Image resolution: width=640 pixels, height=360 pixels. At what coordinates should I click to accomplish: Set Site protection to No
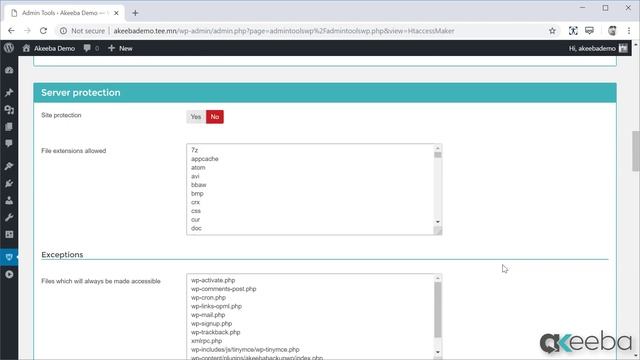pos(215,117)
